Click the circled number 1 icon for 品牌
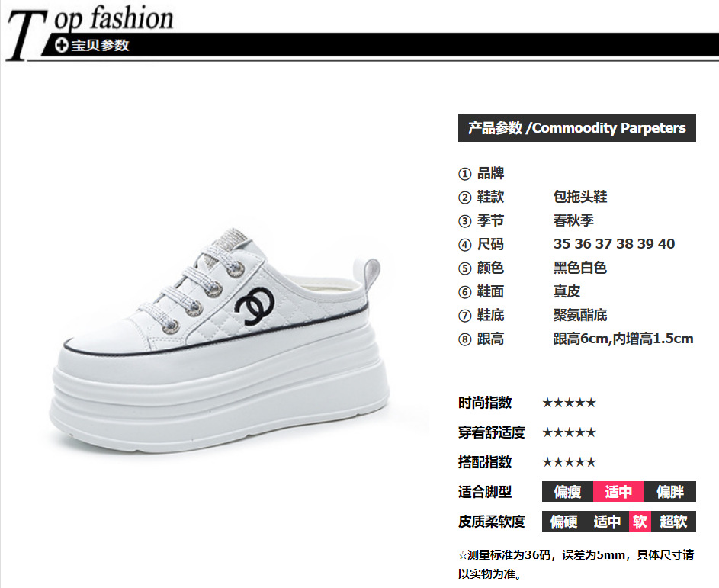 coord(464,174)
